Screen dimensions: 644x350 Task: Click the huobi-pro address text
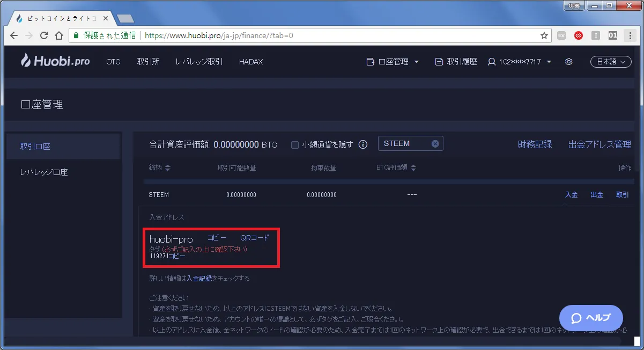(171, 239)
